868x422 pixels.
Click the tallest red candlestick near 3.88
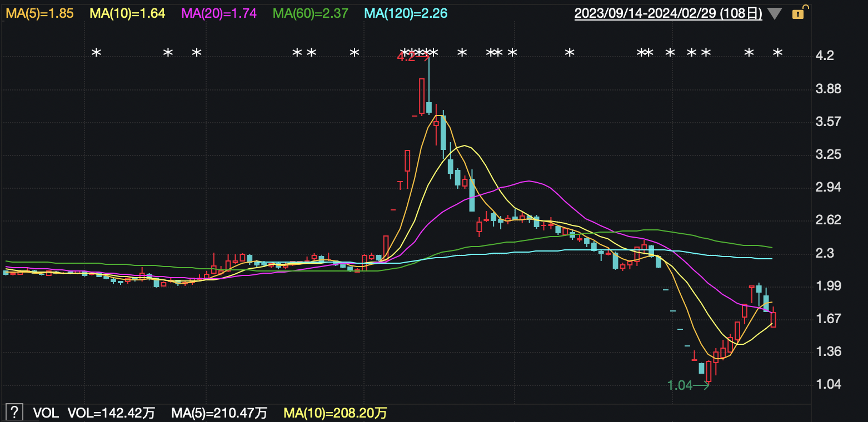pyautogui.click(x=422, y=96)
